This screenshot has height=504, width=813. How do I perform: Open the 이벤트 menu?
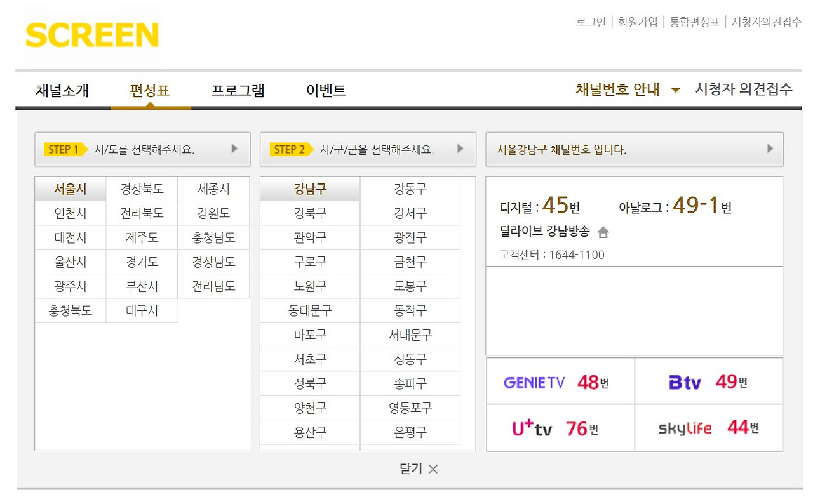[326, 90]
